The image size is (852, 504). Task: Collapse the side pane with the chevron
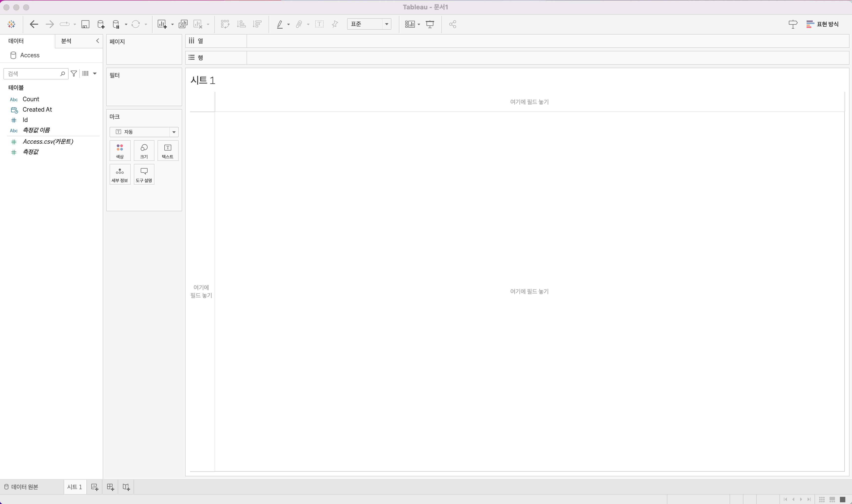(x=97, y=41)
